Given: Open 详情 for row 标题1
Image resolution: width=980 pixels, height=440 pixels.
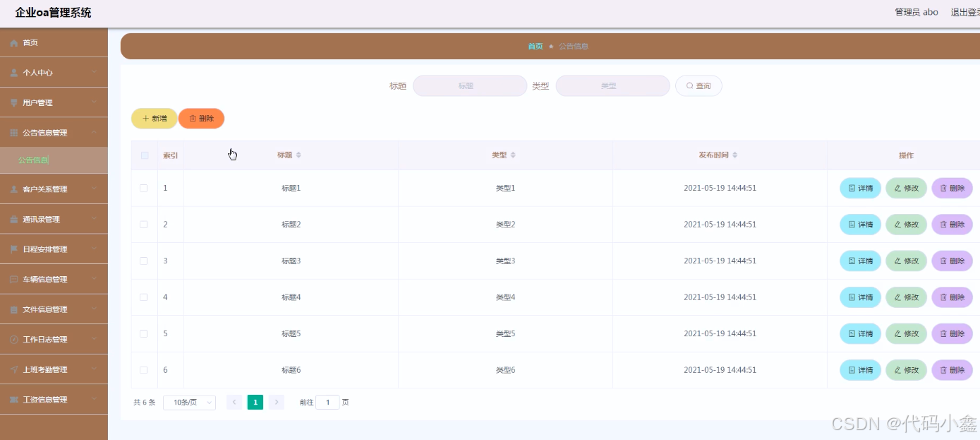Looking at the screenshot, I should click(x=860, y=189).
